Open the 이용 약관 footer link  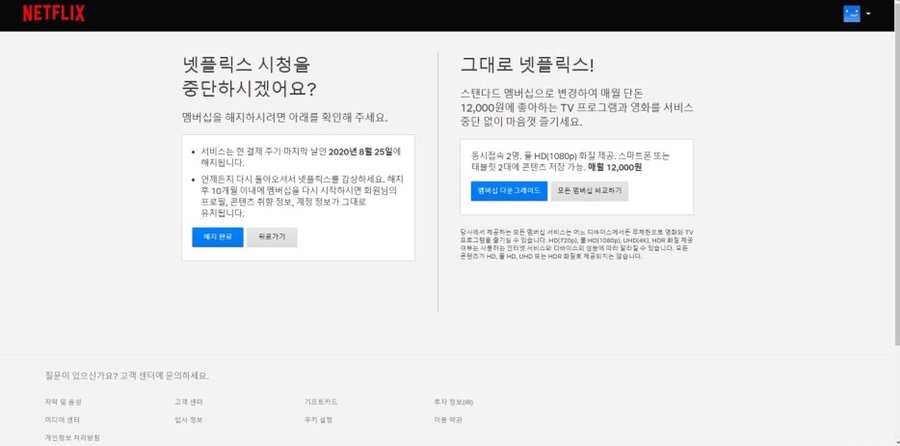point(448,420)
